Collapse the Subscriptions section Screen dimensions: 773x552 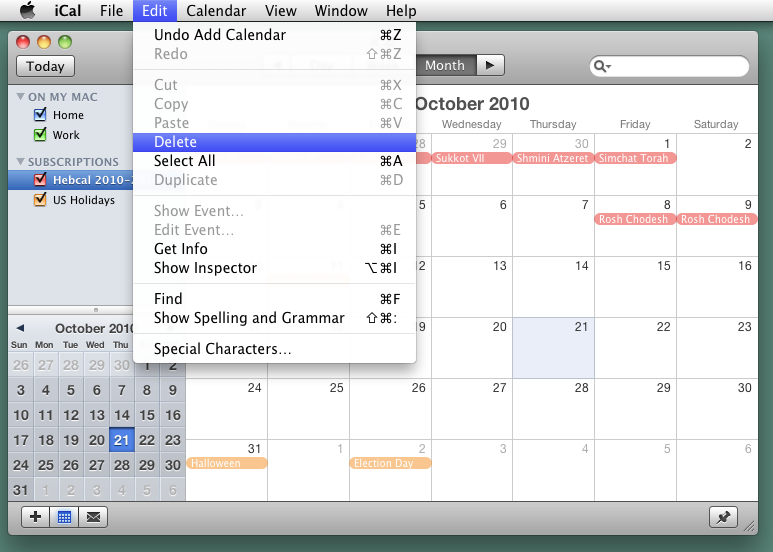[19, 162]
